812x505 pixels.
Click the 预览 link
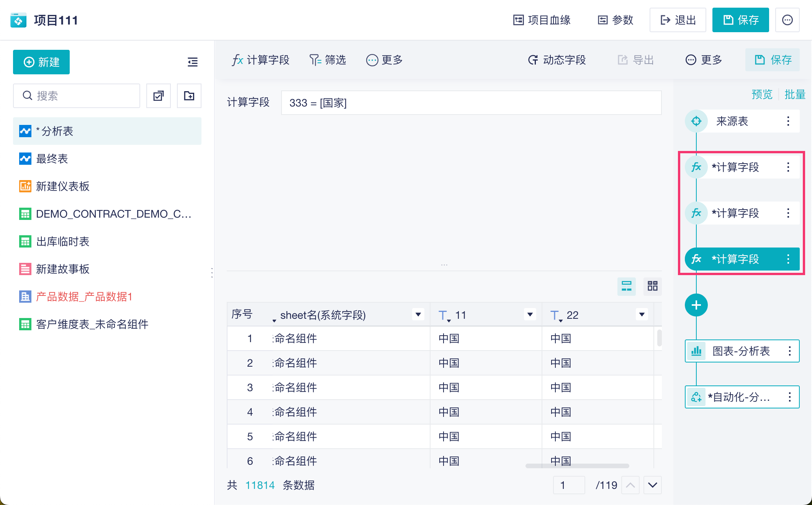[761, 94]
